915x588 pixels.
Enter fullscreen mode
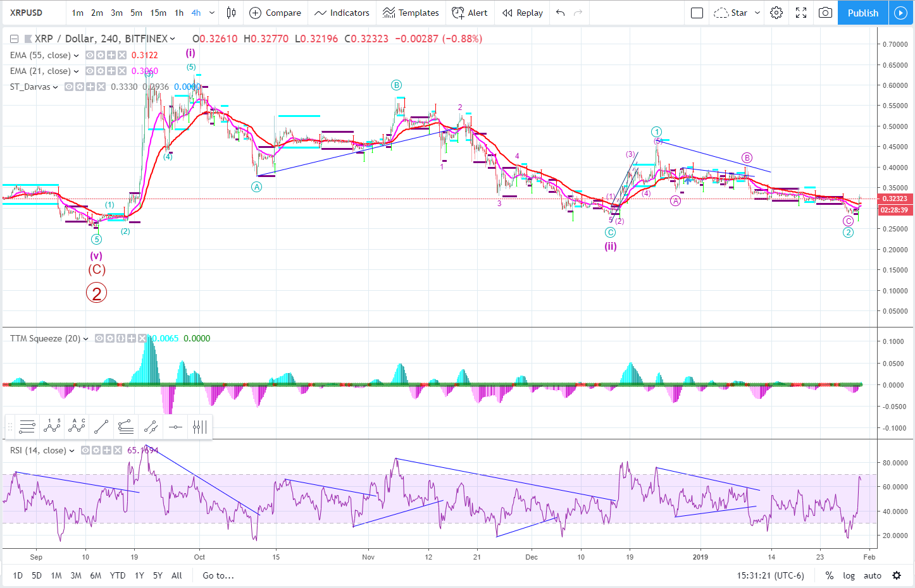801,13
